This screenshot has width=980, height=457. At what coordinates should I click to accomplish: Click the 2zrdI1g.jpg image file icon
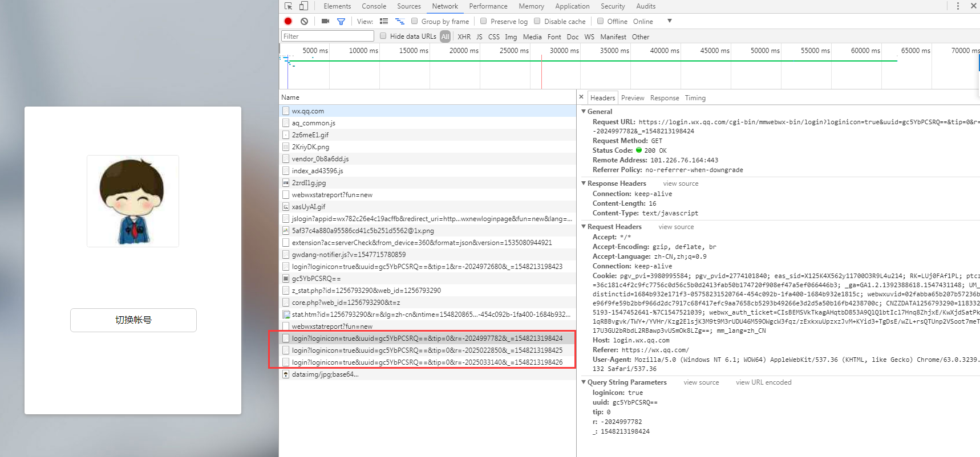click(286, 183)
